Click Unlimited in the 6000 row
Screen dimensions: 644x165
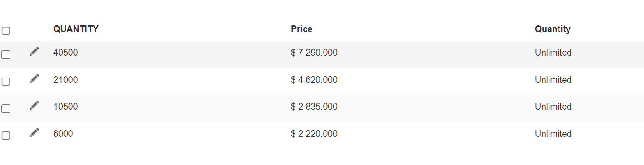coord(553,134)
